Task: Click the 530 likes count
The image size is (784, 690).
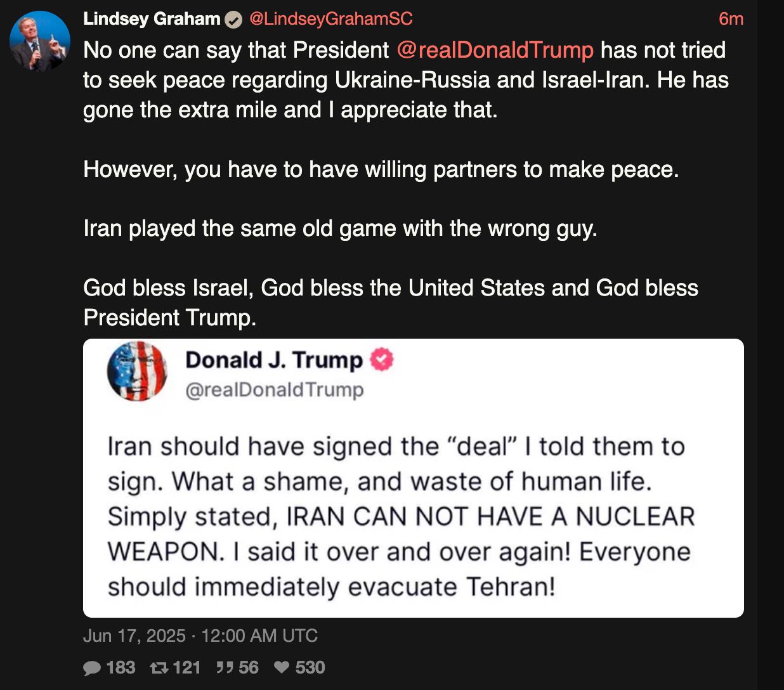Action: tap(310, 668)
